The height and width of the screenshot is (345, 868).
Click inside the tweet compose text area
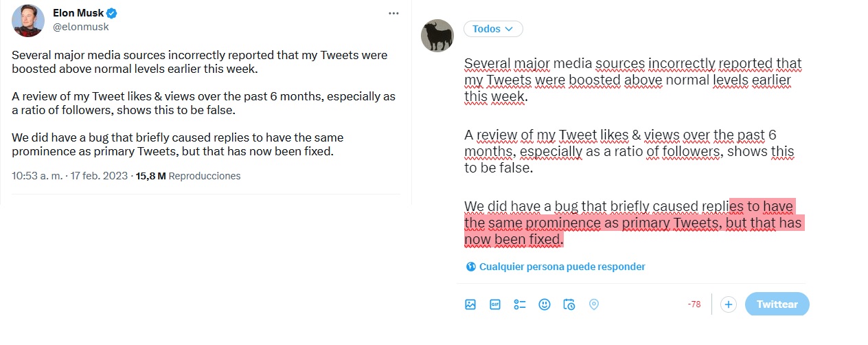coord(632,151)
